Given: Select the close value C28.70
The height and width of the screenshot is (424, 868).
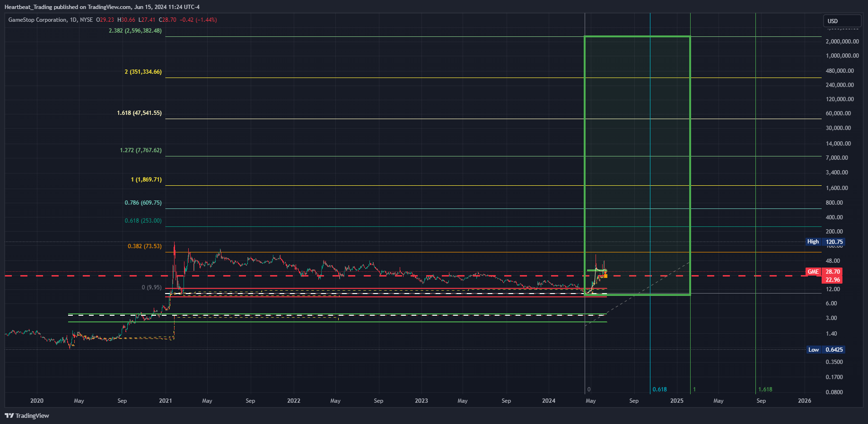Looking at the screenshot, I should coord(167,20).
